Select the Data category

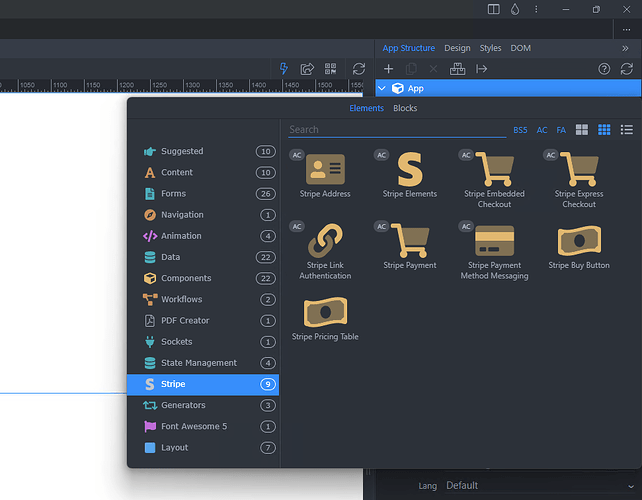pyautogui.click(x=203, y=257)
